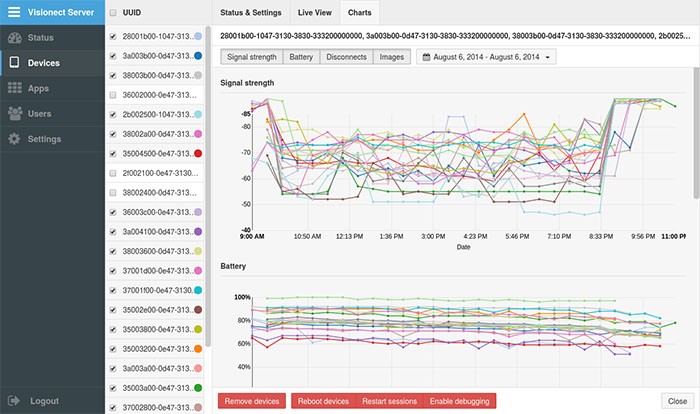Click the purple swatch for 3a004100-0d47-313
The width and height of the screenshot is (700, 414).
point(198,231)
